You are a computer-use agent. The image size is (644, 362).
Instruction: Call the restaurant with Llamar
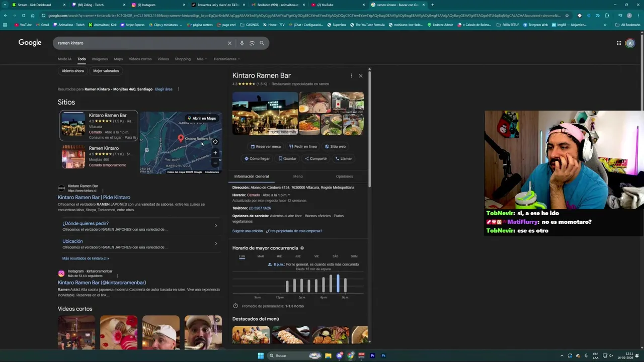[x=344, y=158]
